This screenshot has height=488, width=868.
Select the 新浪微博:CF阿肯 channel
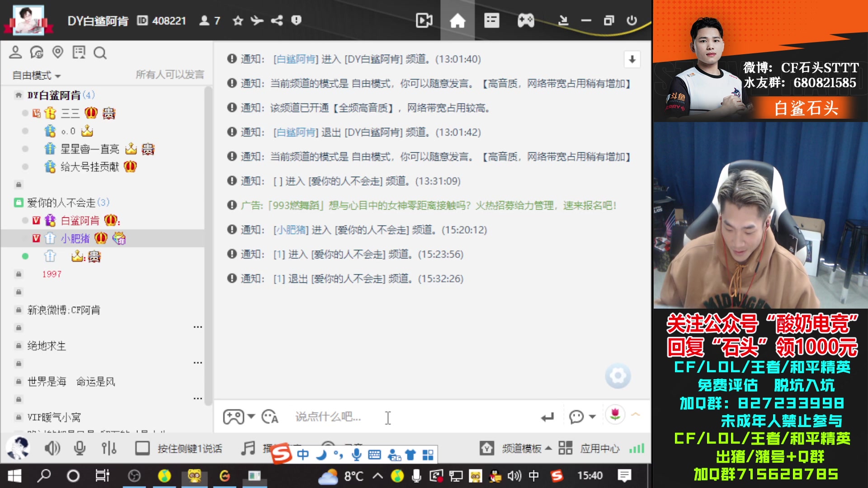[x=64, y=310]
